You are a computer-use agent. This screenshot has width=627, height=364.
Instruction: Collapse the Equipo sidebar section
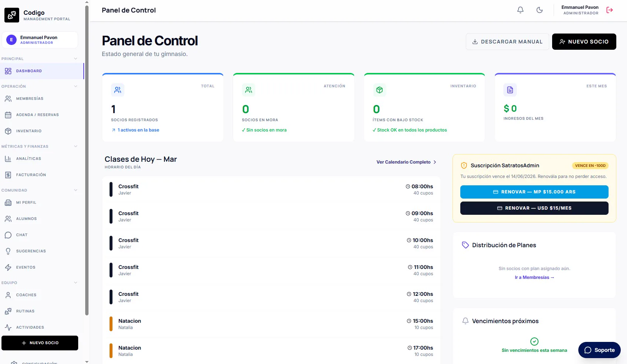click(76, 283)
